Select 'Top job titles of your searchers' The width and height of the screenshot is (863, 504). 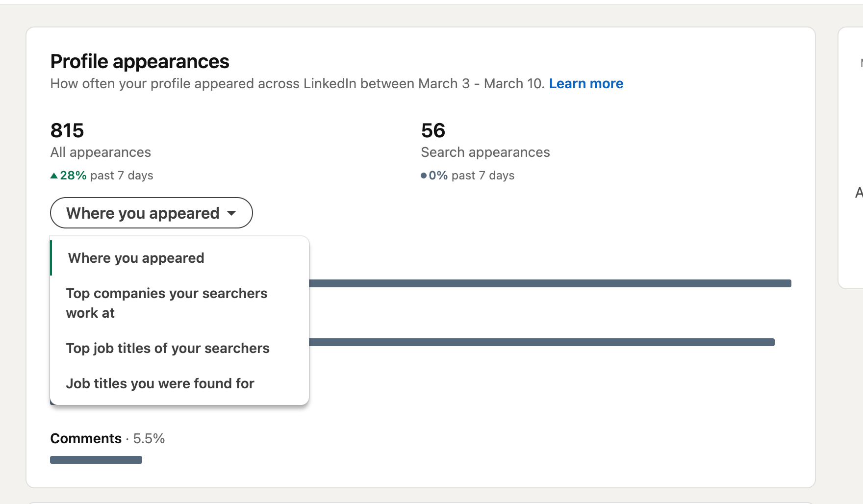[168, 348]
